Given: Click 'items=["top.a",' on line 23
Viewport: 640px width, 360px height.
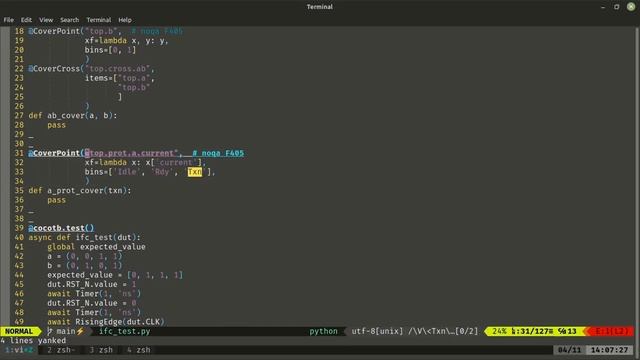Looking at the screenshot, I should (x=120, y=78).
